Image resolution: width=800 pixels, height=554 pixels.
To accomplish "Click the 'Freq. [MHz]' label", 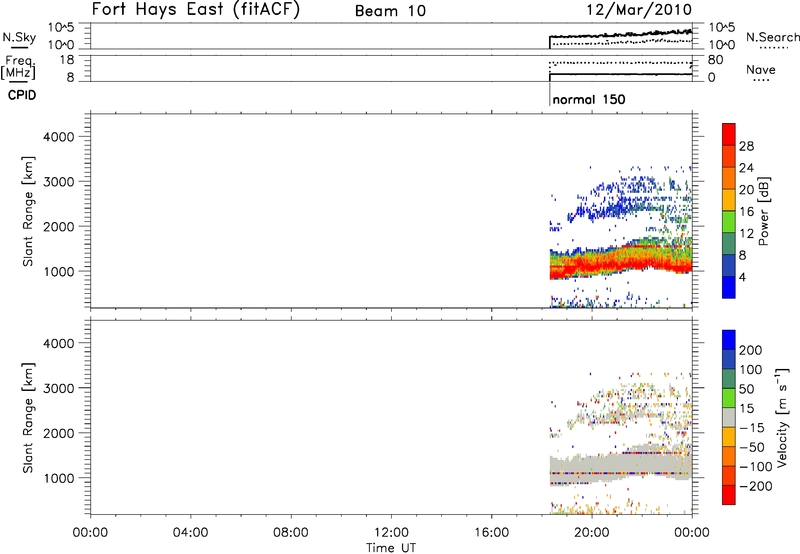I will click(19, 68).
